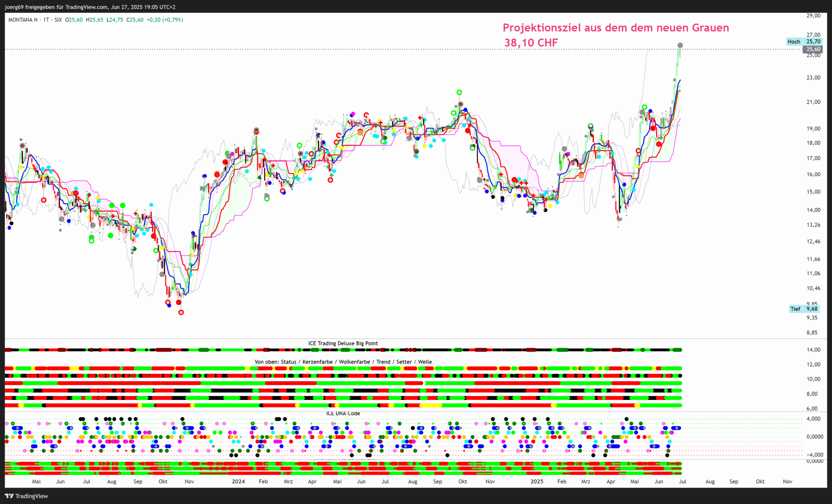Click the ICE DNA Code pane title
The width and height of the screenshot is (832, 504).
point(343,414)
